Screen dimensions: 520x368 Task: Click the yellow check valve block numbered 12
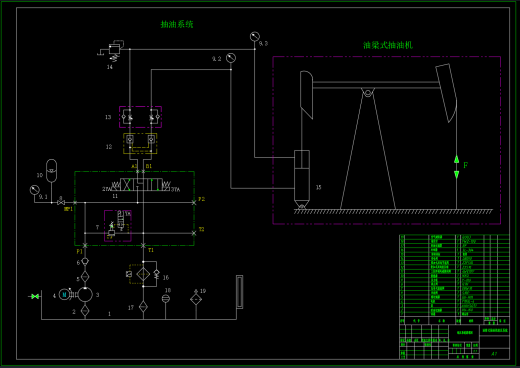pyautogui.click(x=140, y=143)
